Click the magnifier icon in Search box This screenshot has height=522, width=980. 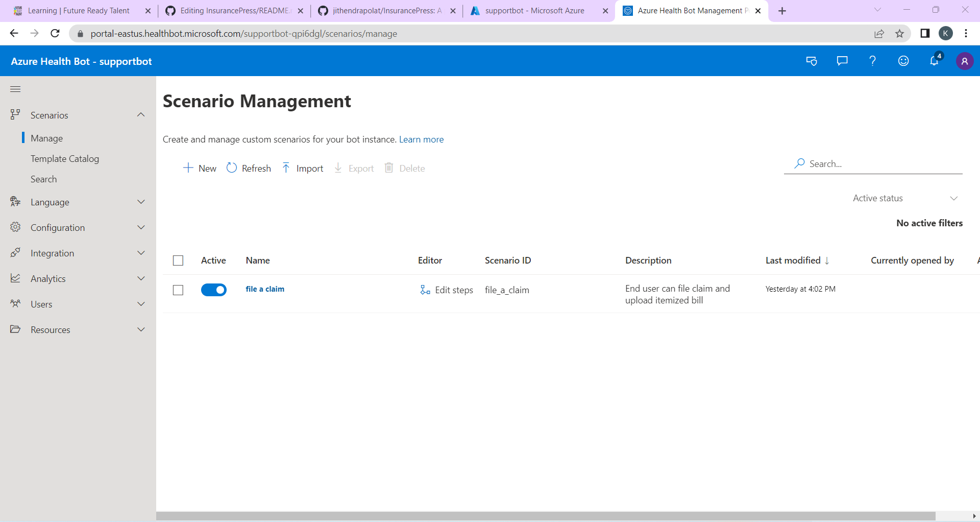(x=800, y=163)
